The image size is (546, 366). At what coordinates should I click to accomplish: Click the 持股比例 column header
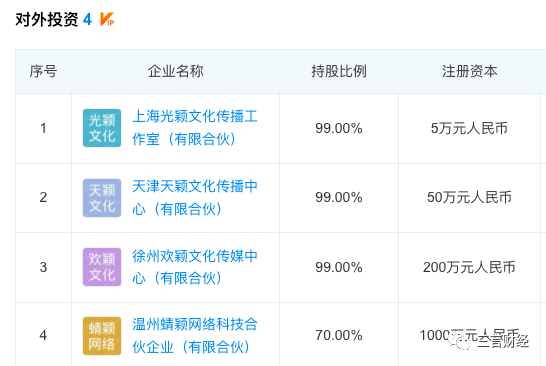[339, 71]
